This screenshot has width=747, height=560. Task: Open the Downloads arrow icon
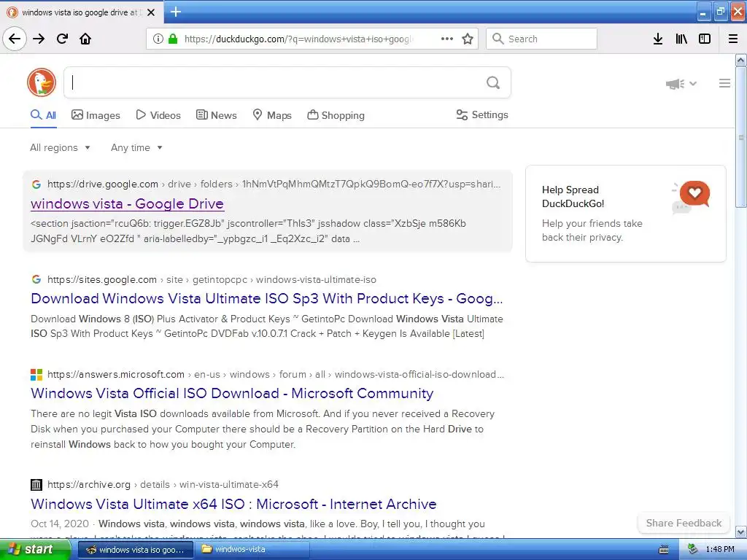point(658,39)
